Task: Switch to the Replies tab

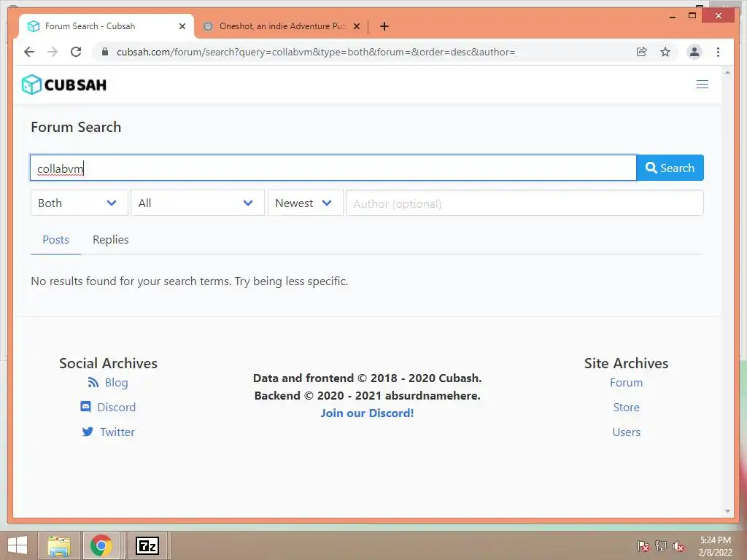Action: click(111, 239)
